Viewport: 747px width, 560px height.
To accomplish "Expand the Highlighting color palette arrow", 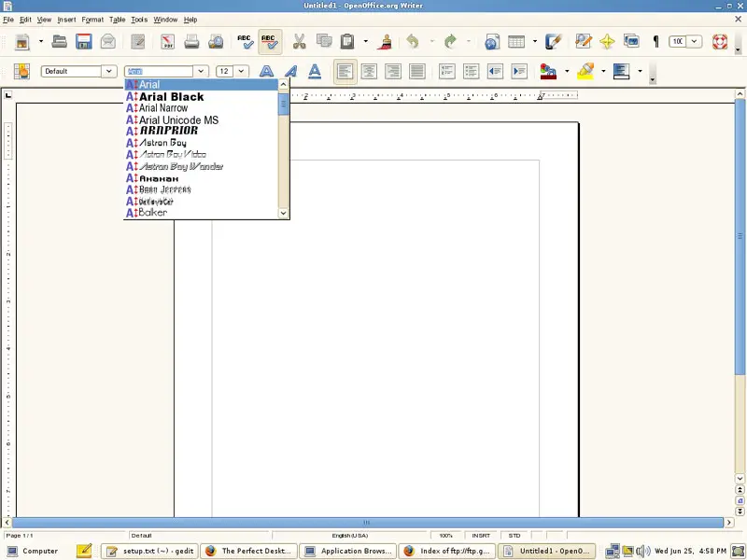I will coord(603,72).
